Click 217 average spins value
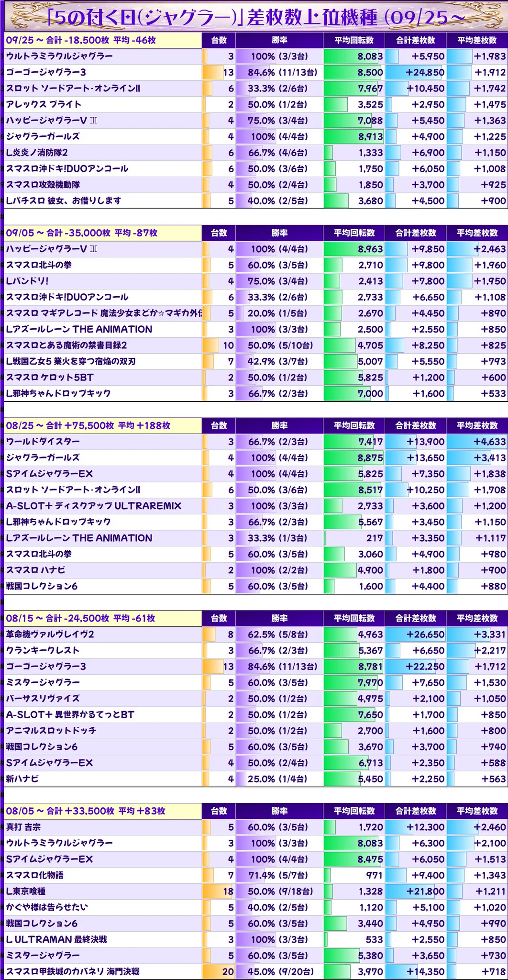The image size is (508, 980). coord(375,538)
